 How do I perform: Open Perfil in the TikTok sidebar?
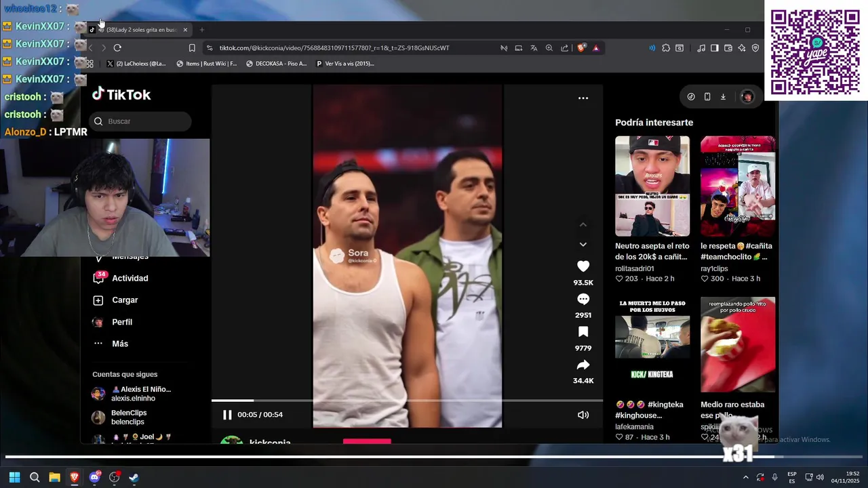point(113,322)
